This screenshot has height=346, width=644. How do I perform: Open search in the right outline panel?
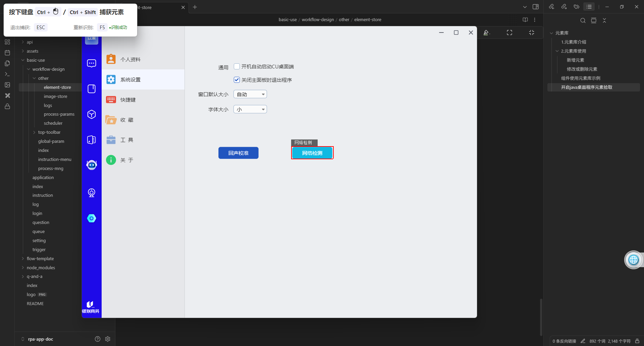coord(583,20)
